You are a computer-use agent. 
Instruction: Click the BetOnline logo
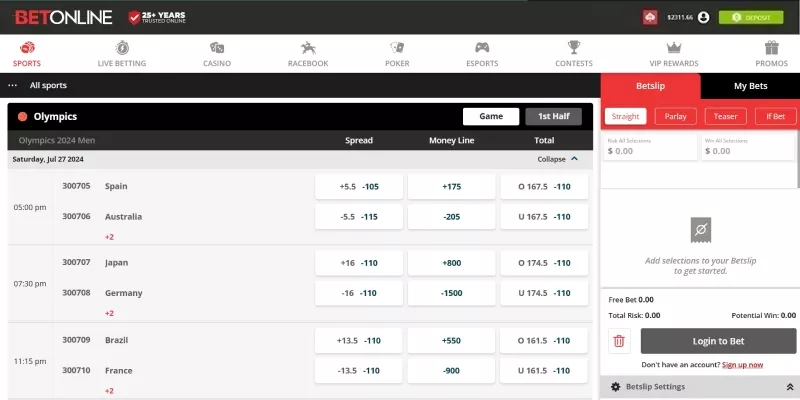(x=63, y=17)
